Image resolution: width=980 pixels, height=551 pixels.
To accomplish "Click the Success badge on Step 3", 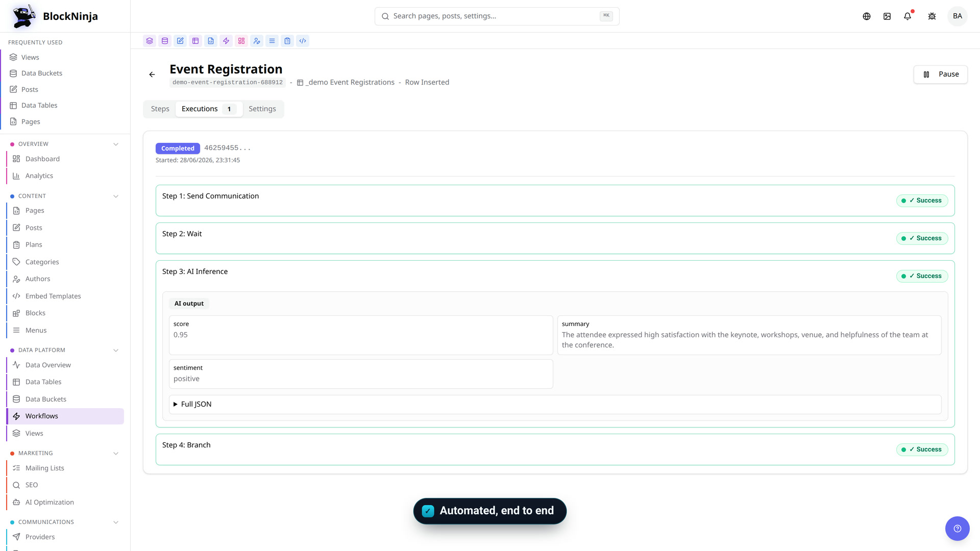I will [922, 276].
